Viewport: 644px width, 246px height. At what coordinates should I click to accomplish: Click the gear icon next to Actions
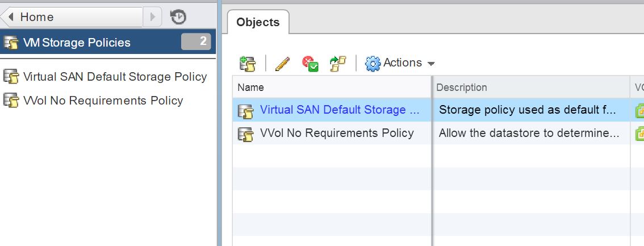[373, 64]
